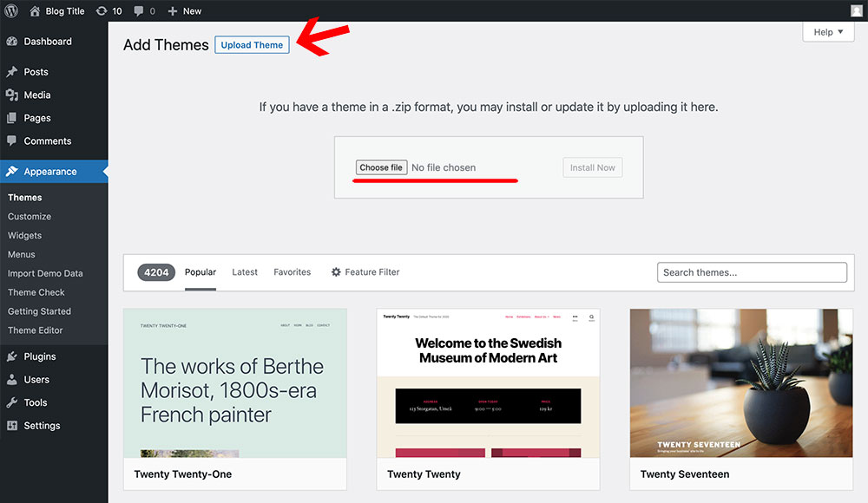868x503 pixels.
Task: Click the 4204 theme count badge
Action: point(156,272)
